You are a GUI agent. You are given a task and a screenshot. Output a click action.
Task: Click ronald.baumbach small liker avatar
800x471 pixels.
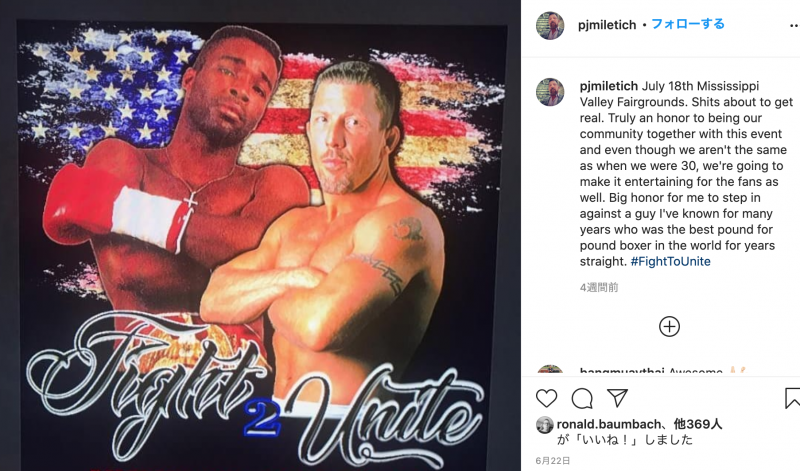545,425
